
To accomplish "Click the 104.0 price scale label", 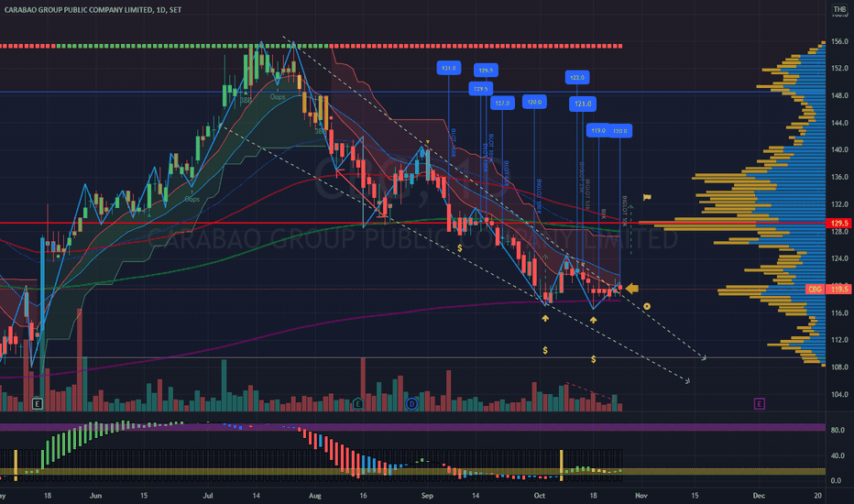I will pos(839,394).
